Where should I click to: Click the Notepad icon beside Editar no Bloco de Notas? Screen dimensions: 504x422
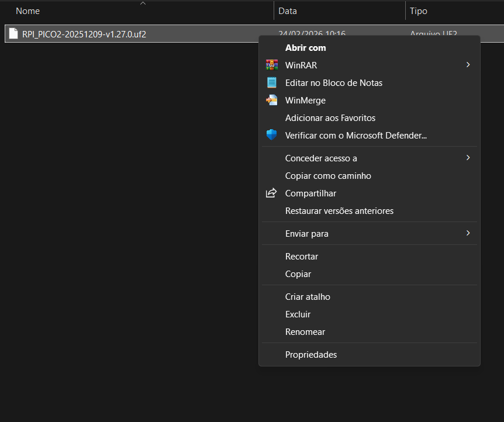coord(271,82)
